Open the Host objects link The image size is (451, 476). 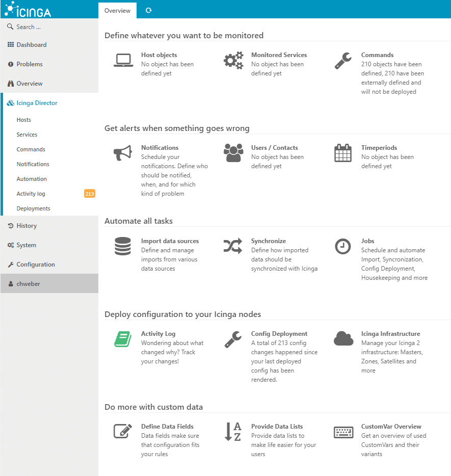(x=159, y=55)
